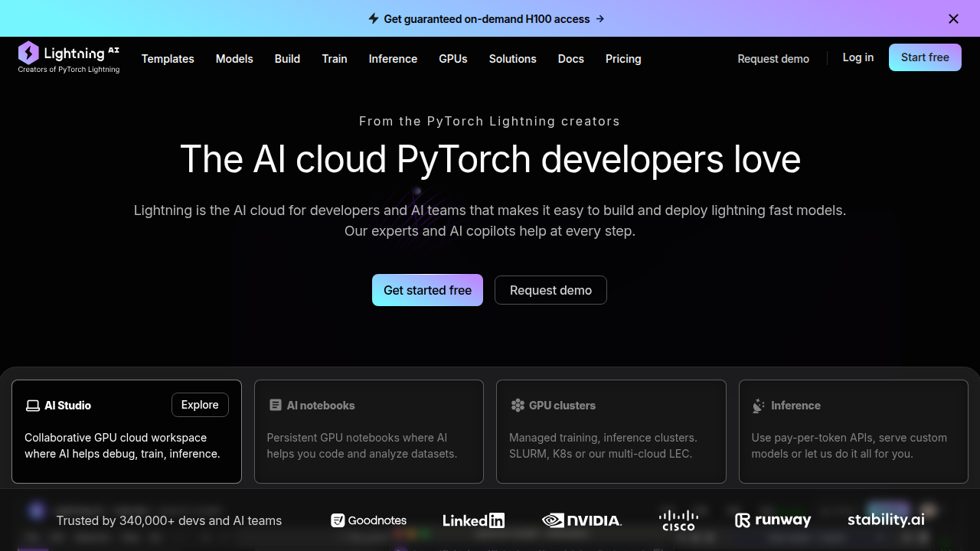Open the Train nav item
Screen dimensions: 980x551
[335, 59]
